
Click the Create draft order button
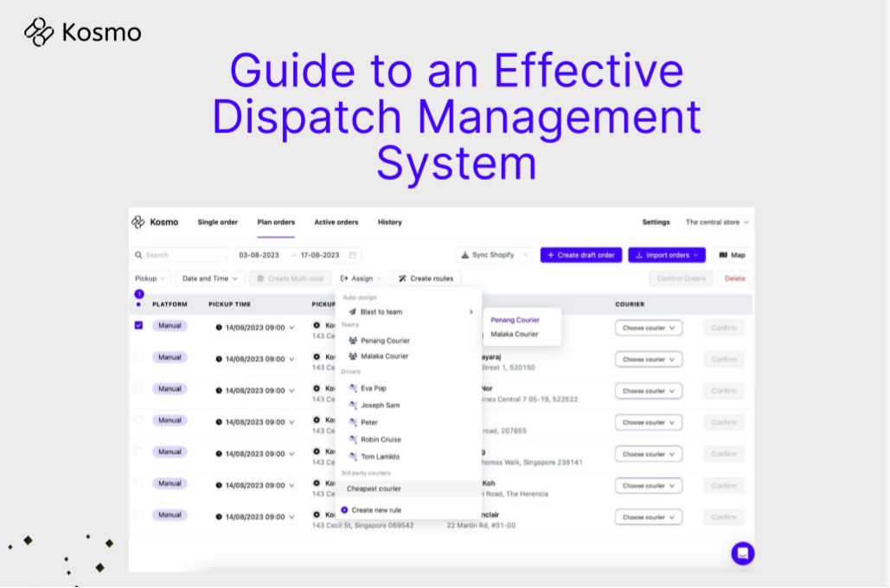click(580, 254)
